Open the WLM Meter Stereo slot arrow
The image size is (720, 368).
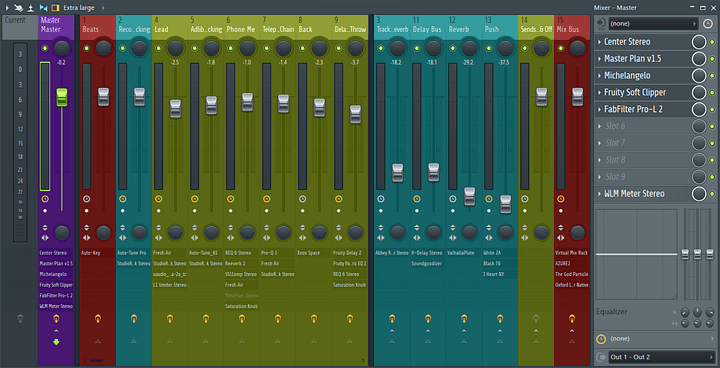599,194
